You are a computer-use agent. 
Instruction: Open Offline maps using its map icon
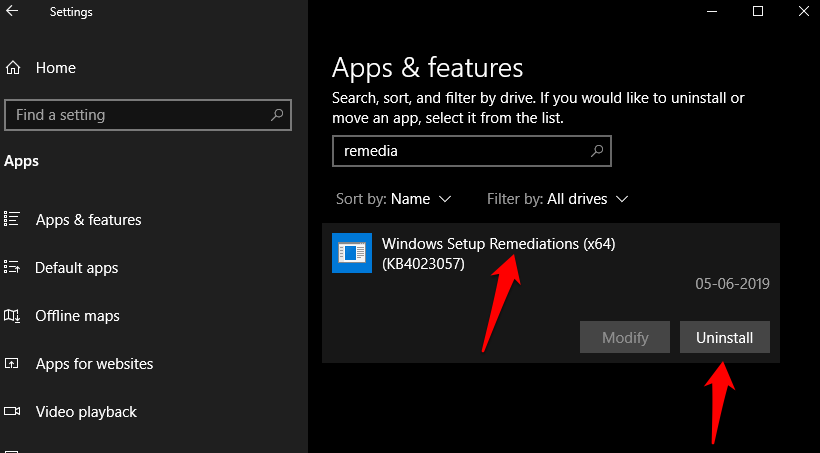tap(13, 315)
